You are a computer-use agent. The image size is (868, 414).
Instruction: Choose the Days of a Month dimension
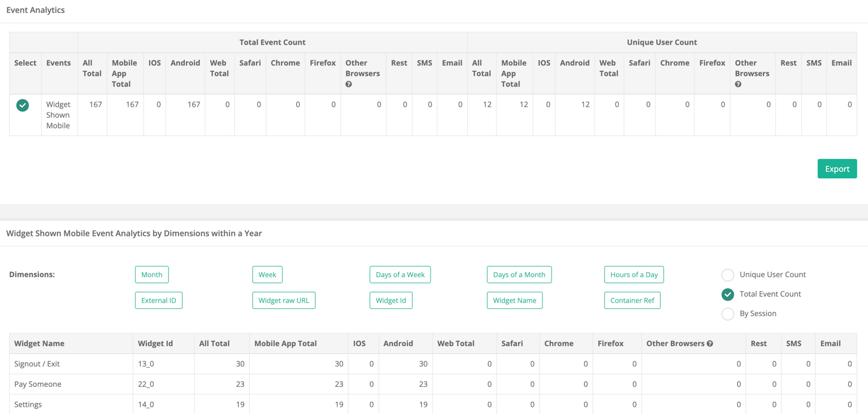click(519, 274)
